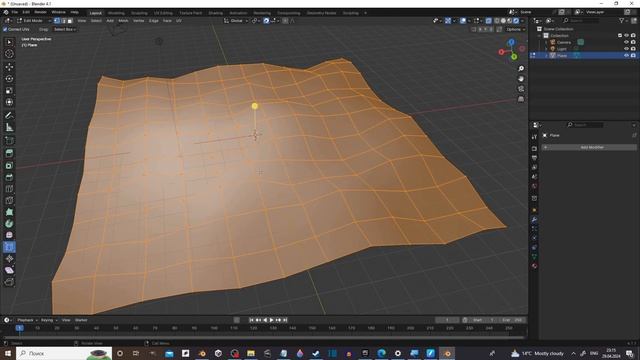Click the outliner search field
Viewport: 640px width, 360px height.
point(582,20)
